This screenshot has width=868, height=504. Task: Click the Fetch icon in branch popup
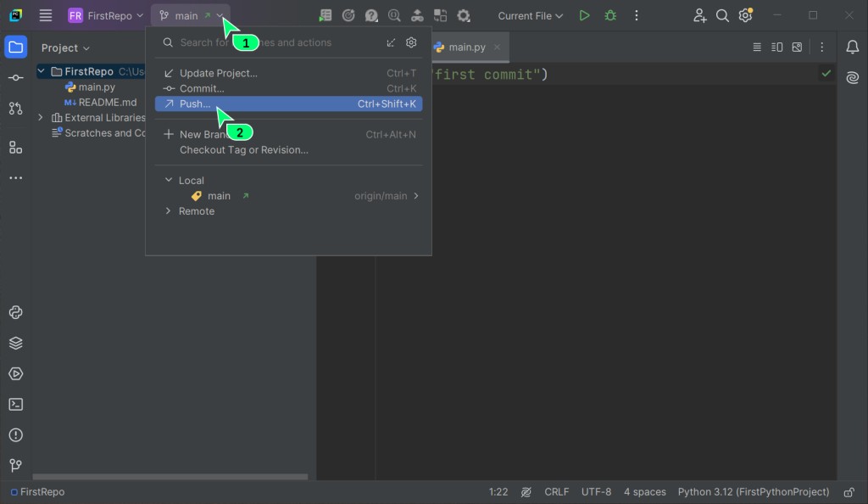click(x=391, y=42)
